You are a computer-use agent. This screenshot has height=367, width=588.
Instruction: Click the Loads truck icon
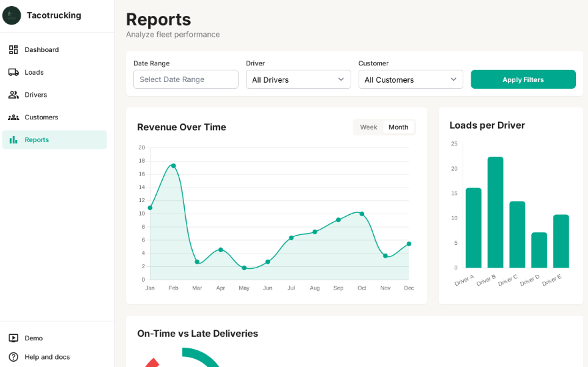coord(13,72)
